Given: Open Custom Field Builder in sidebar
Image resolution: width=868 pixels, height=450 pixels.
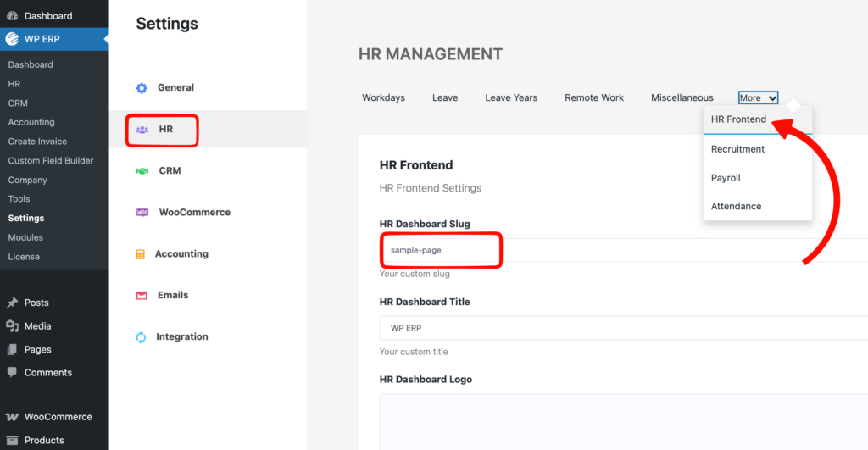Looking at the screenshot, I should click(x=51, y=161).
